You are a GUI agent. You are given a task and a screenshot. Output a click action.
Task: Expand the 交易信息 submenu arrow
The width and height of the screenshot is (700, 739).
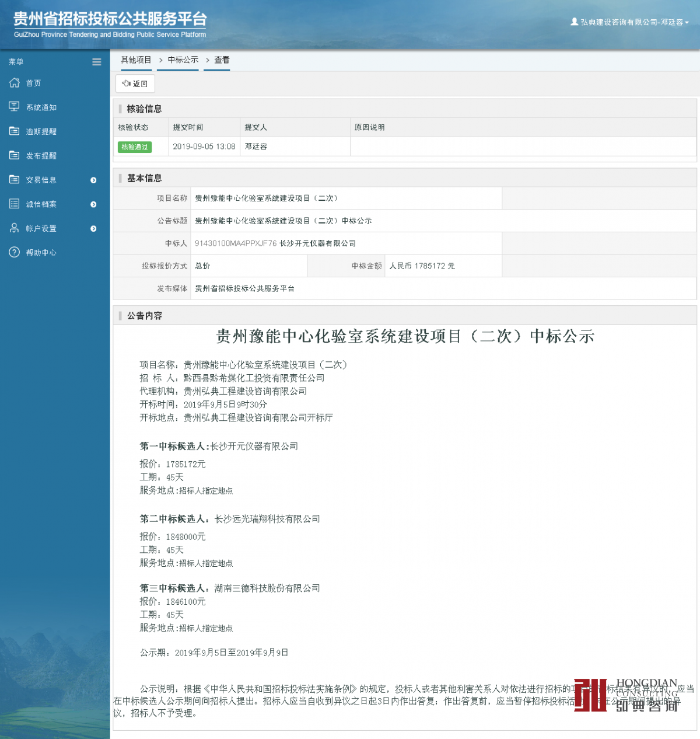pyautogui.click(x=93, y=180)
